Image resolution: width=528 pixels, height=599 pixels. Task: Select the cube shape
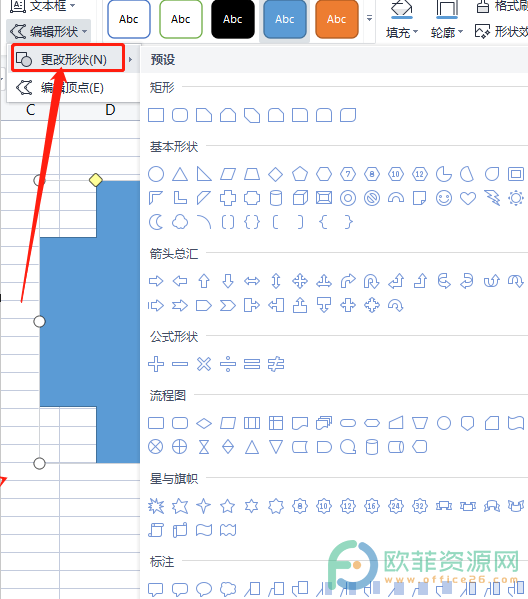point(300,198)
